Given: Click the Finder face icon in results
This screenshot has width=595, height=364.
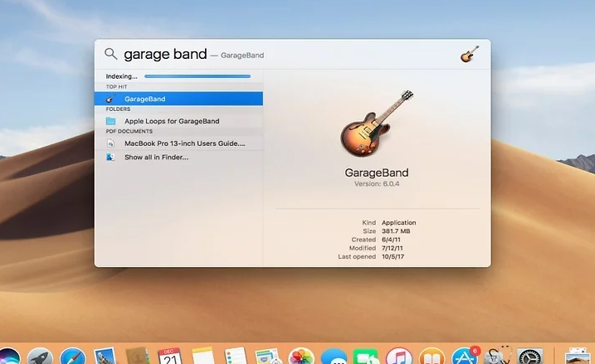Looking at the screenshot, I should 110,157.
